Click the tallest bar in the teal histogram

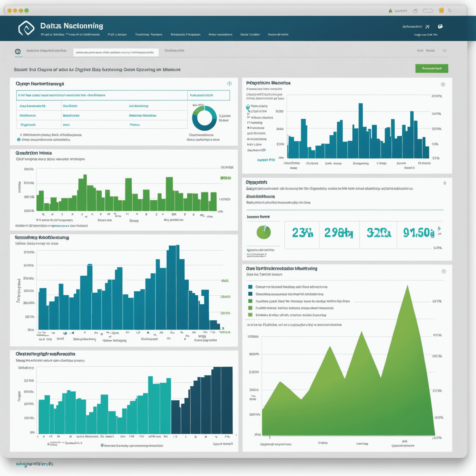coord(361,131)
